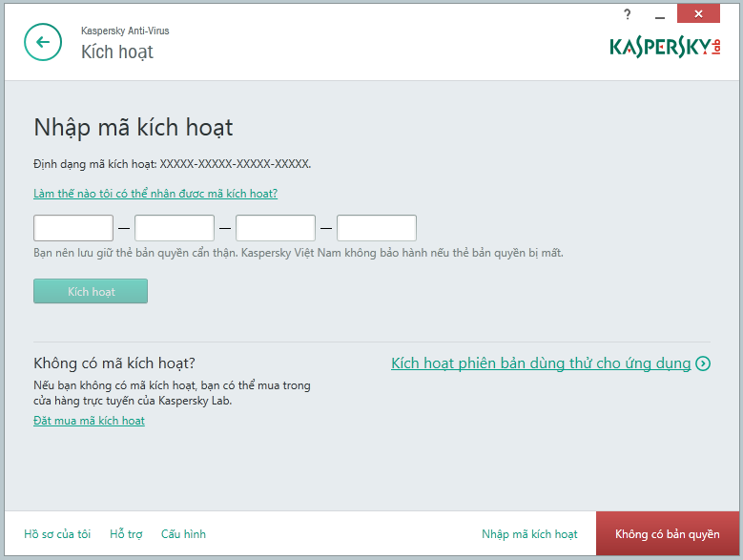Image resolution: width=743 pixels, height=560 pixels.
Task: Click the red 'Không có bản quyền' button
Action: point(668,533)
